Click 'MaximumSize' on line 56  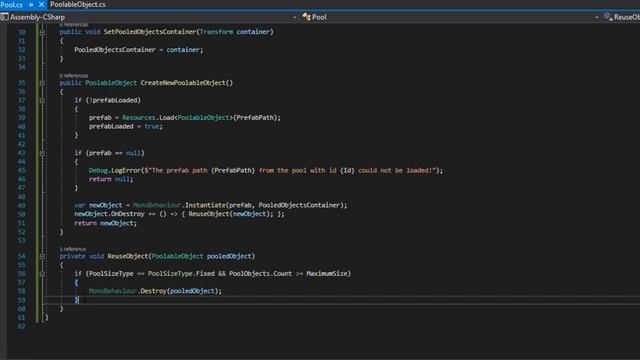(x=327, y=274)
